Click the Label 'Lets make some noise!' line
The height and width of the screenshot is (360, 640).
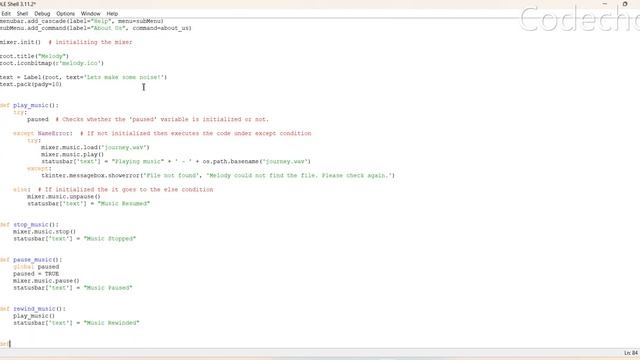pos(83,77)
